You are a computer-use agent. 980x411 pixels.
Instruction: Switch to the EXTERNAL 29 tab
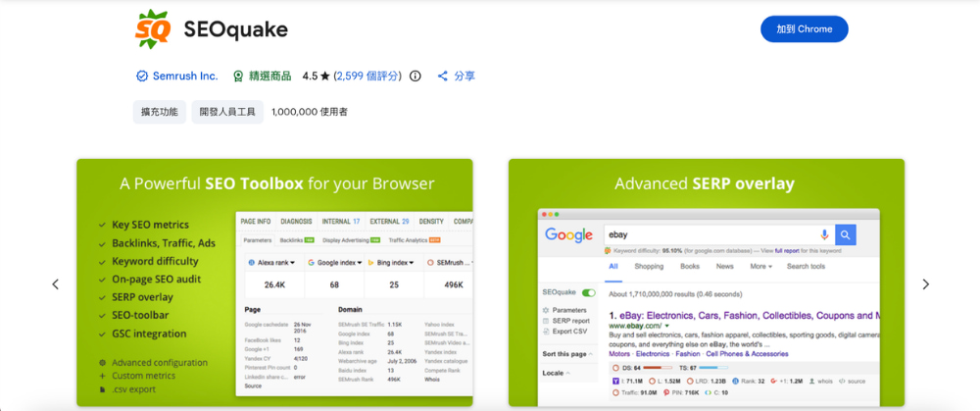click(x=389, y=222)
